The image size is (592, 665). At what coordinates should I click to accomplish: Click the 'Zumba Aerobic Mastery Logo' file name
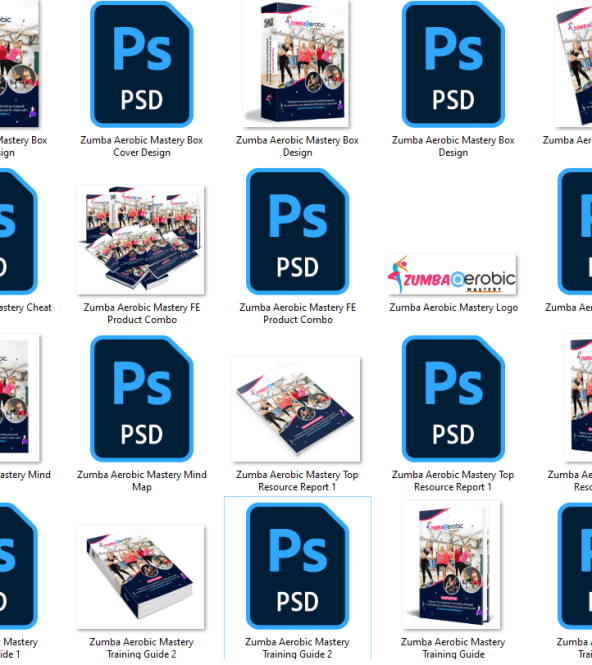[x=454, y=307]
